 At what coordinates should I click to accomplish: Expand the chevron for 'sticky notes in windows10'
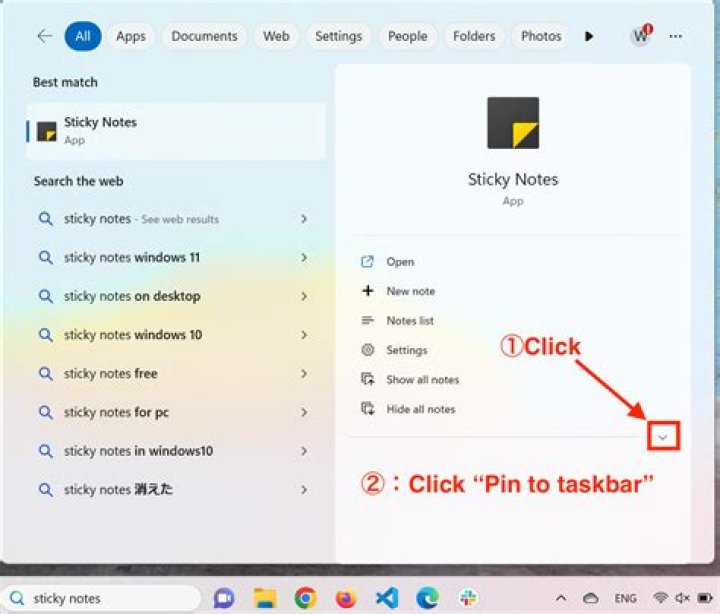pos(304,451)
